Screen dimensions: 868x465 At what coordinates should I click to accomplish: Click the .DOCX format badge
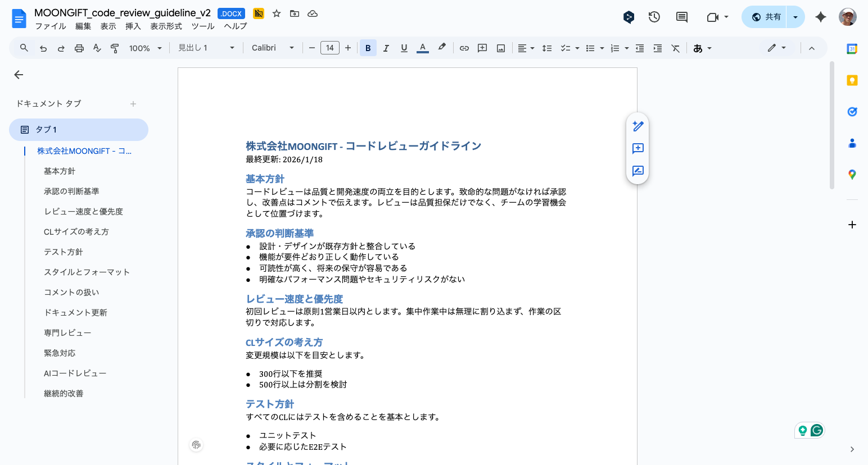point(232,13)
